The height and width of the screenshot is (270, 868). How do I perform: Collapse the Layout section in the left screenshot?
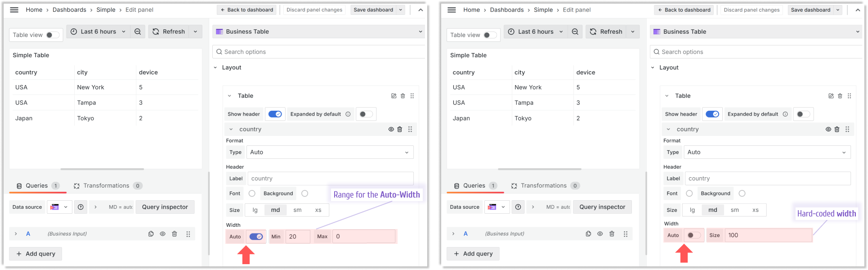pyautogui.click(x=215, y=67)
